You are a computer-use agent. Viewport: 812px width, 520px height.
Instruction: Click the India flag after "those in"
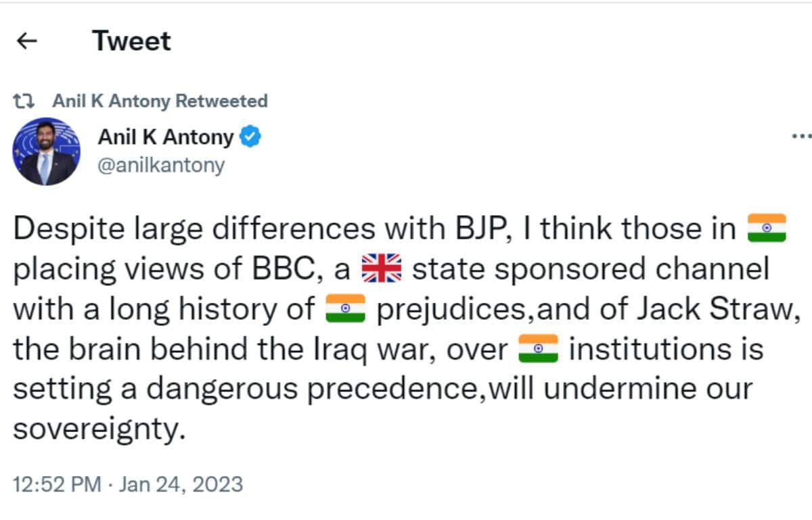tap(766, 229)
